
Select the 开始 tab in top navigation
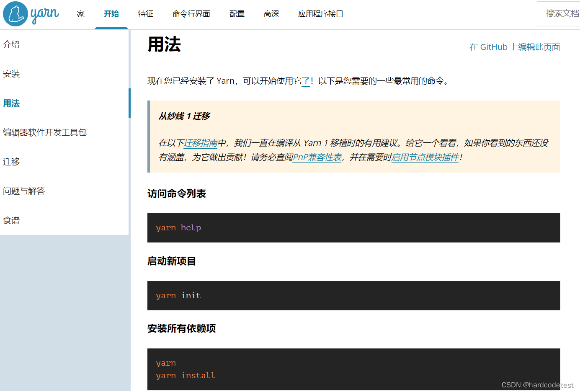111,14
